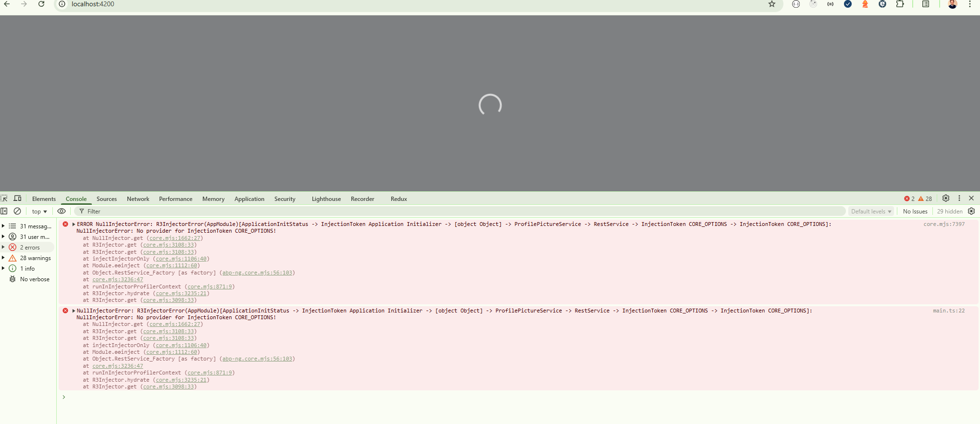Expand the first ERROR NullInjectorError message
Image resolution: width=980 pixels, height=424 pixels.
74,224
